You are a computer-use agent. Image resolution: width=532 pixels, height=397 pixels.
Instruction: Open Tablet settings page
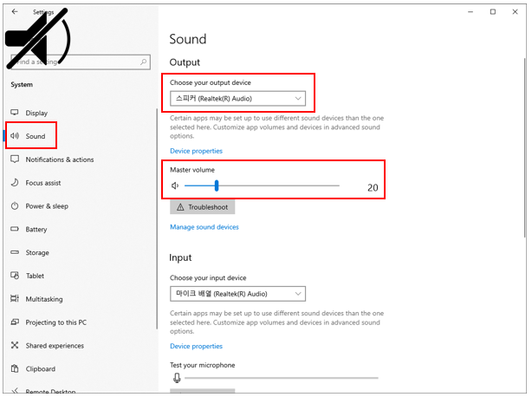click(x=35, y=276)
